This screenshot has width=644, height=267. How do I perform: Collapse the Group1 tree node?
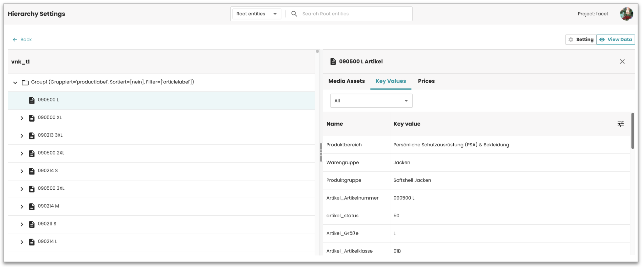15,82
